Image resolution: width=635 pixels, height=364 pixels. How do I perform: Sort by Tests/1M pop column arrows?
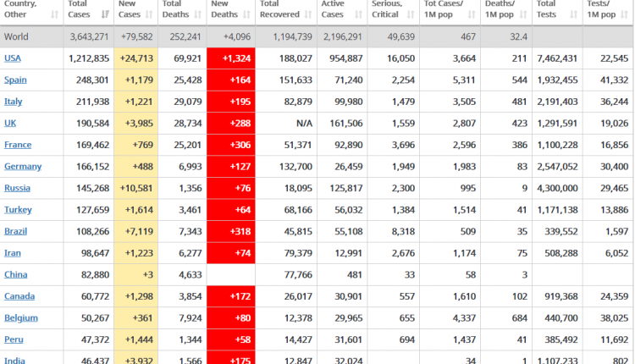click(x=625, y=14)
